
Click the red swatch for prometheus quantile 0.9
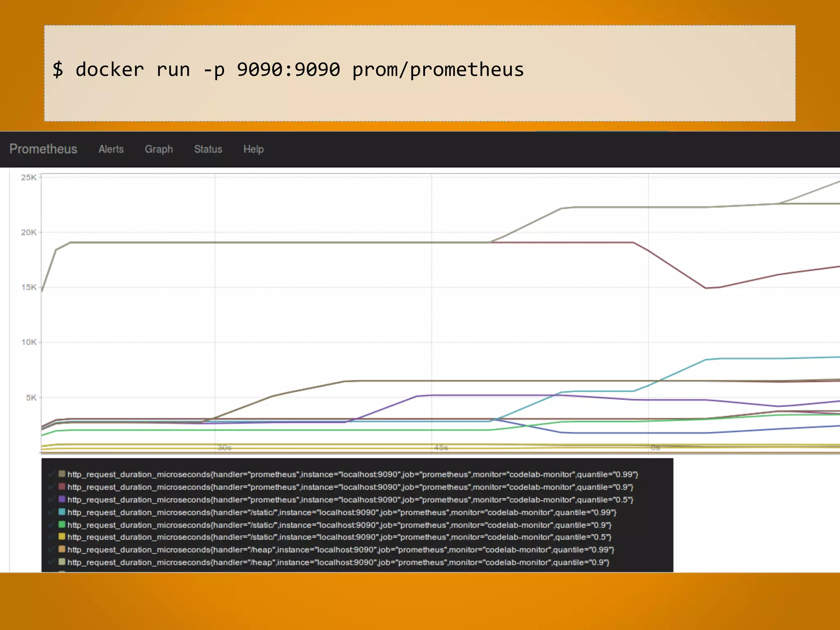tap(62, 486)
